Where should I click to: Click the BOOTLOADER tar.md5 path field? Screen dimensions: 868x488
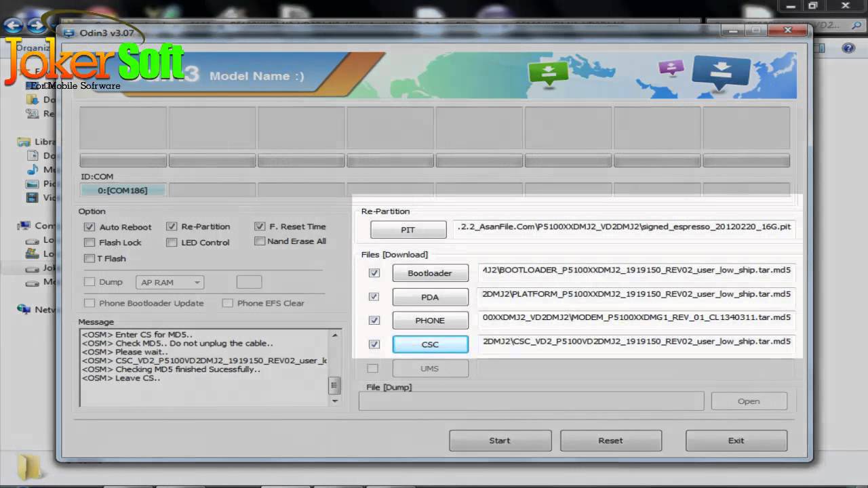point(635,270)
